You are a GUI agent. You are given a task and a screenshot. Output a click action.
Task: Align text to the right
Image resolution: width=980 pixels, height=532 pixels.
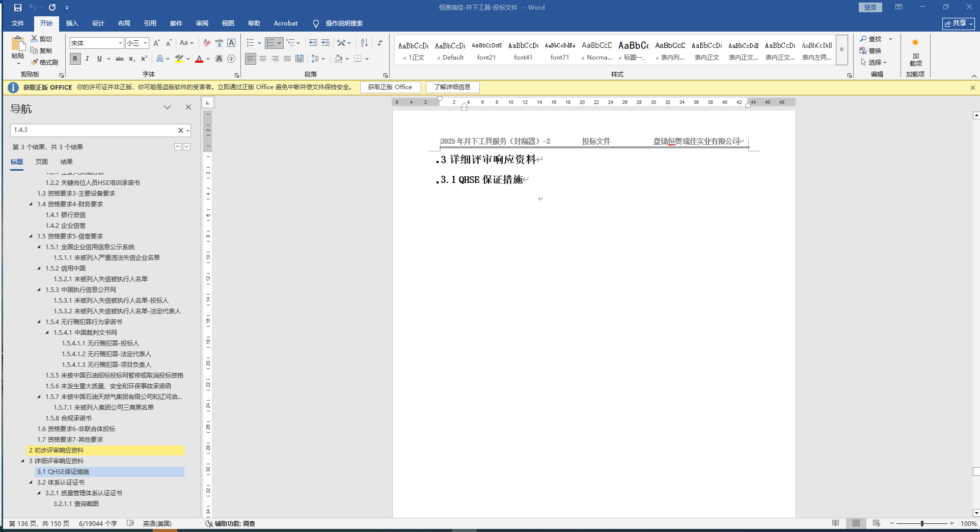pyautogui.click(x=275, y=59)
